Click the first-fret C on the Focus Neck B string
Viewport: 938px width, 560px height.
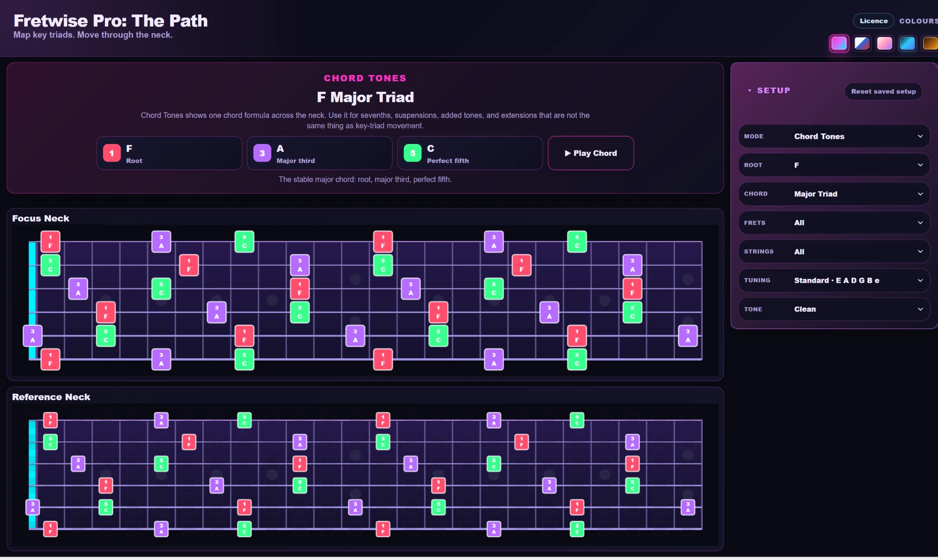pos(50,265)
